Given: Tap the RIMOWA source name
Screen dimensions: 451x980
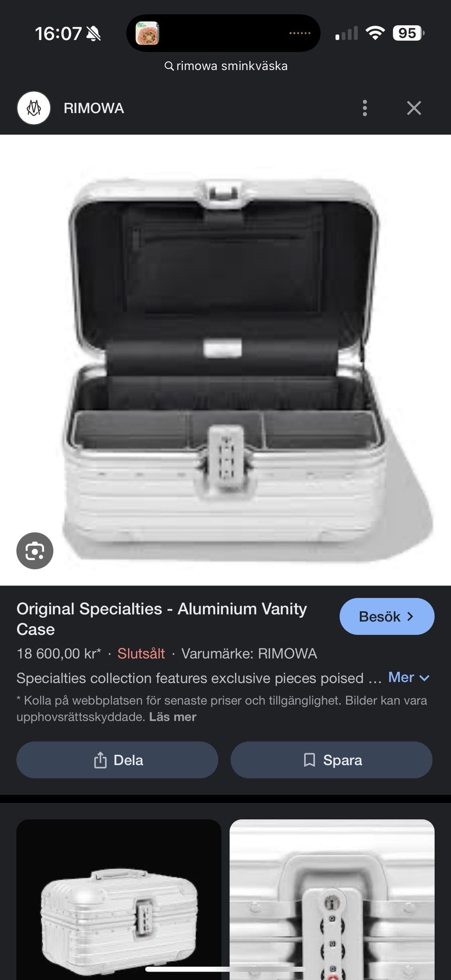Looking at the screenshot, I should pos(94,109).
